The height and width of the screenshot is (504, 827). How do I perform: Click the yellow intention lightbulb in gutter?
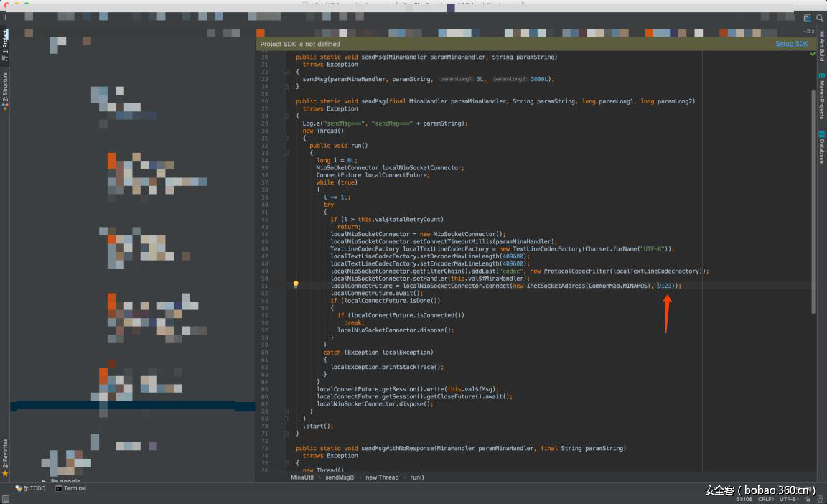[295, 285]
